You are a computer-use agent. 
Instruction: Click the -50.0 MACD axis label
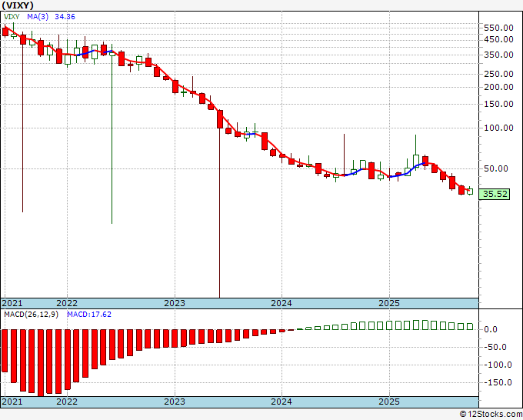point(495,347)
